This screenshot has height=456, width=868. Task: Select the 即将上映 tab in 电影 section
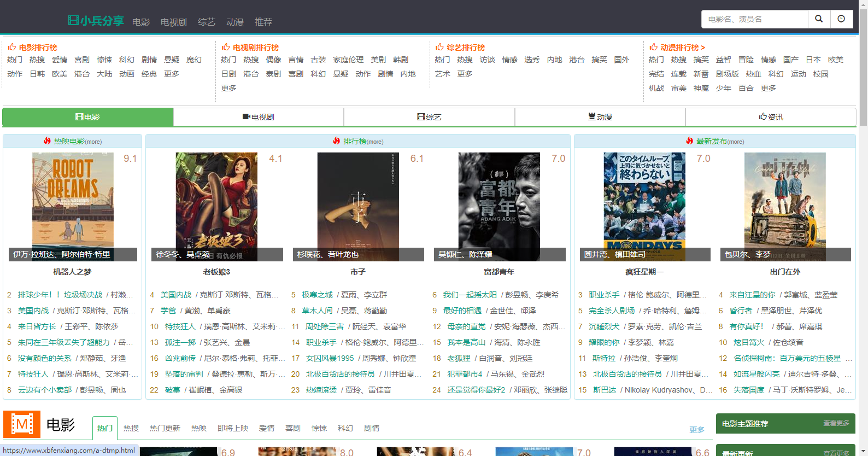(x=233, y=428)
